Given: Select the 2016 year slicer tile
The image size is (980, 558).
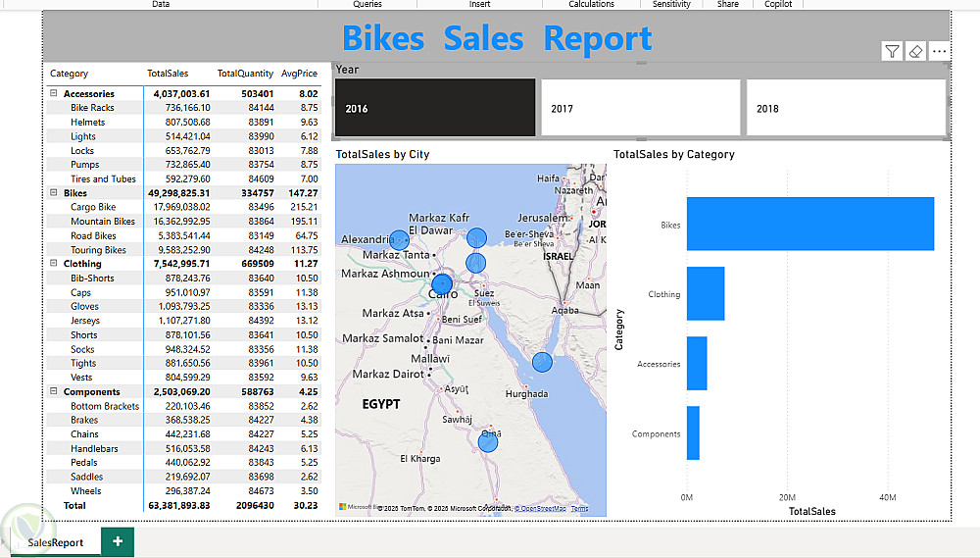Looking at the screenshot, I should 435,108.
